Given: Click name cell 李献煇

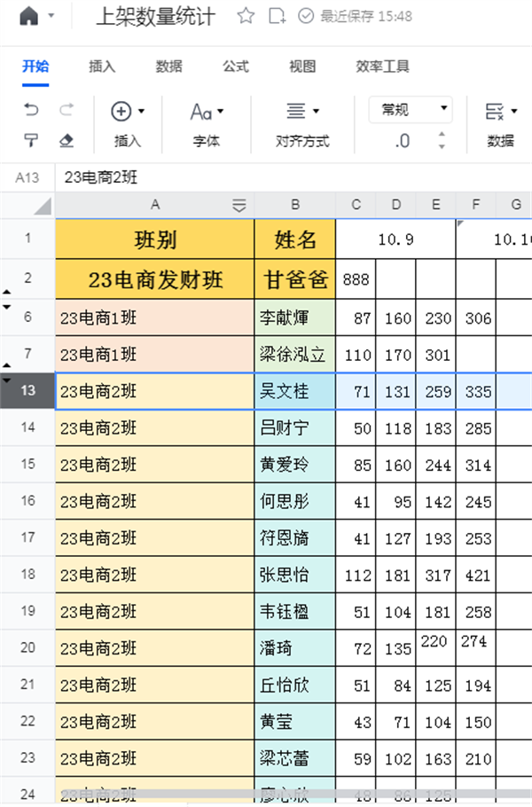Looking at the screenshot, I should (x=295, y=317).
